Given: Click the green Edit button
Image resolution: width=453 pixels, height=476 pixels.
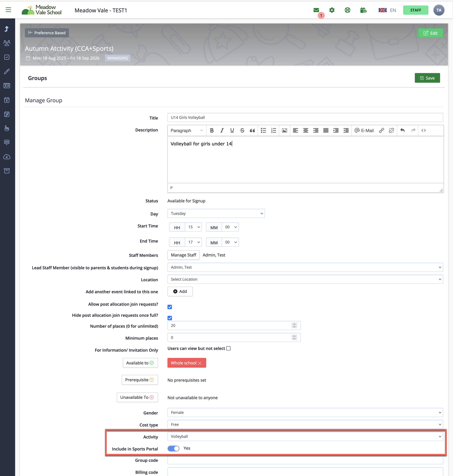Looking at the screenshot, I should point(430,33).
